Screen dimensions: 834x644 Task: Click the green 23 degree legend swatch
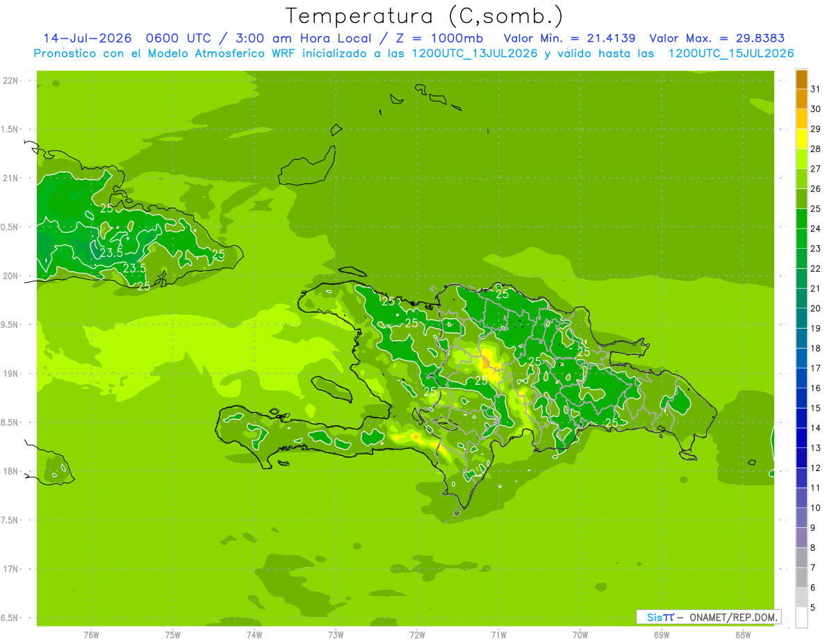(801, 239)
